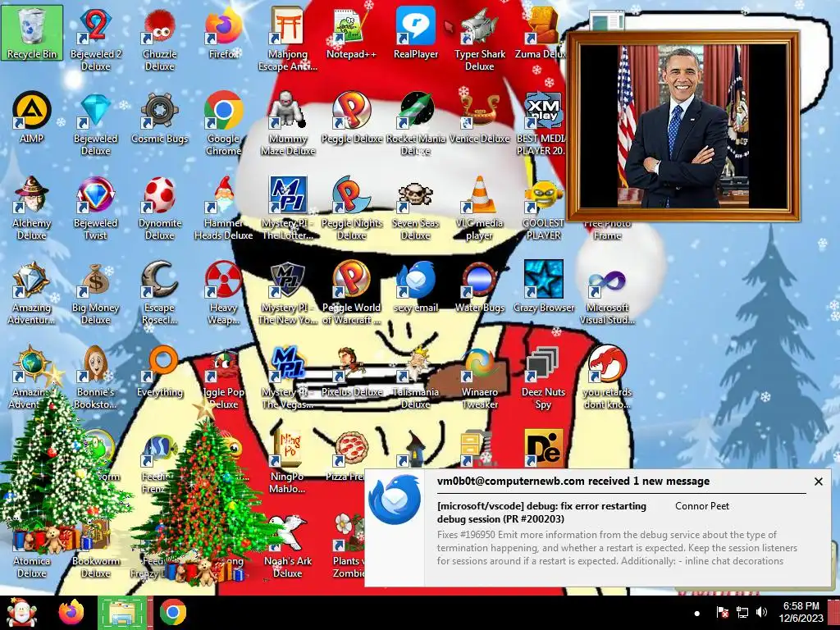The width and height of the screenshot is (840, 630).
Task: Select Noah's Ark Deluxe dove icon
Action: coord(288,546)
